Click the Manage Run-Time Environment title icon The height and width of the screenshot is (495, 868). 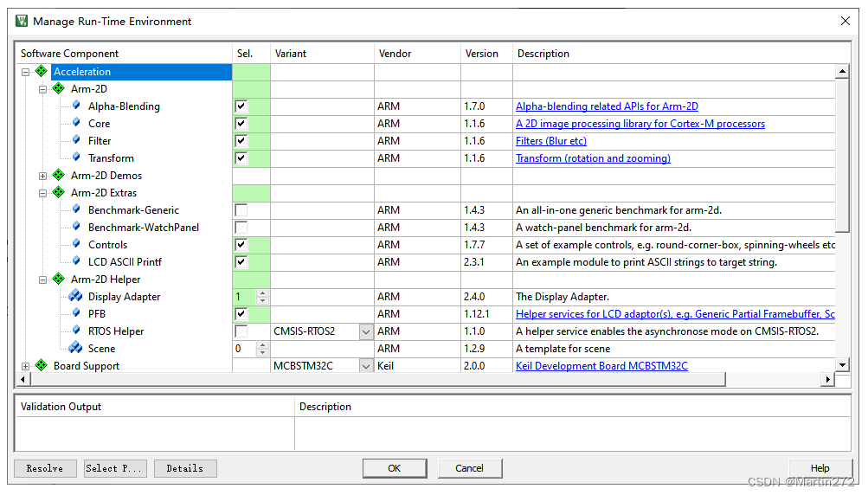click(22, 21)
